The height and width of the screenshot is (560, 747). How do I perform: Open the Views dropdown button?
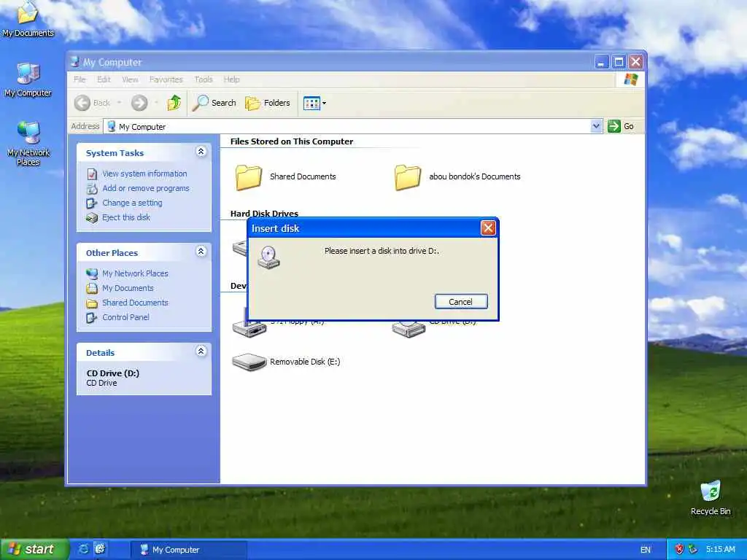point(315,103)
